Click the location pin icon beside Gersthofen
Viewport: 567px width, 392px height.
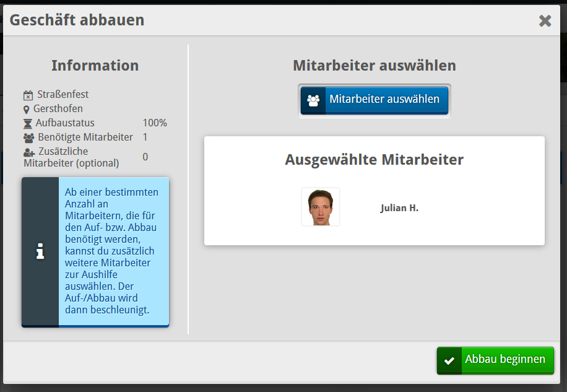(27, 109)
